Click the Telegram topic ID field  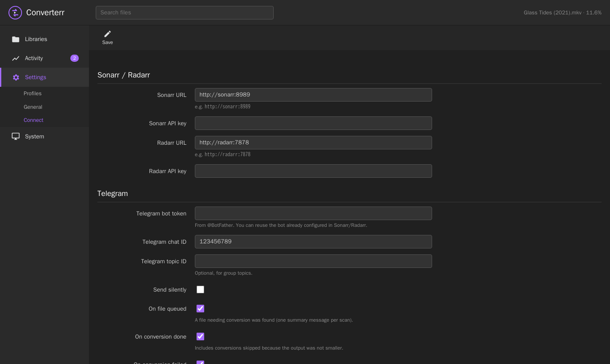pyautogui.click(x=313, y=261)
